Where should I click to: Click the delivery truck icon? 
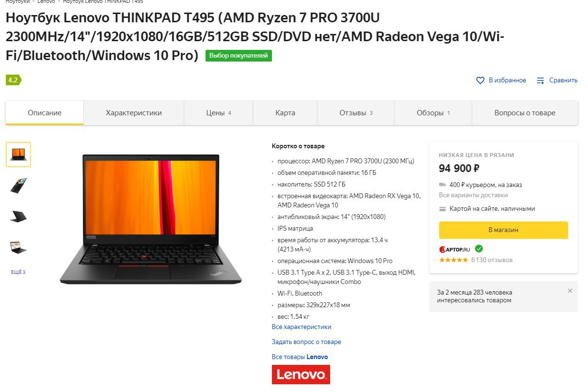[442, 185]
